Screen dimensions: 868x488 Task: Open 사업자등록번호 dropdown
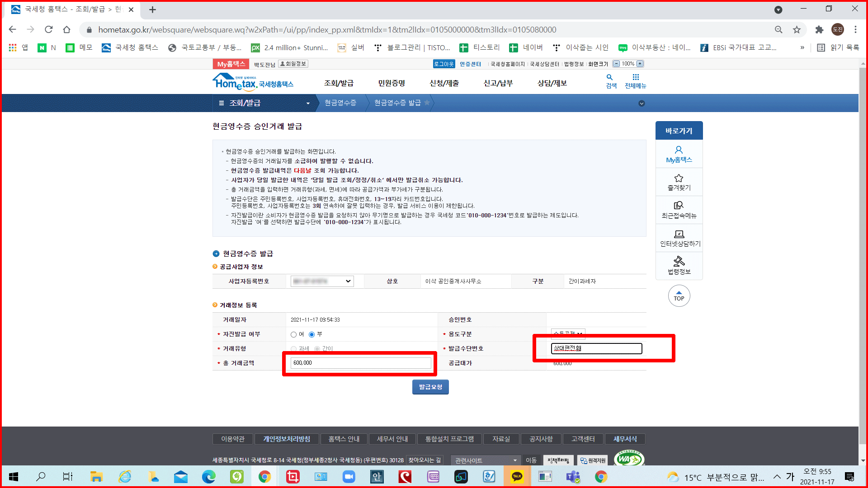[322, 281]
